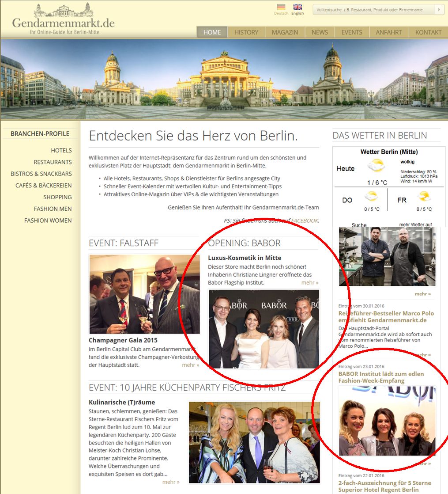Open the HISTORY navigation tab
448x494 pixels.
pos(246,32)
